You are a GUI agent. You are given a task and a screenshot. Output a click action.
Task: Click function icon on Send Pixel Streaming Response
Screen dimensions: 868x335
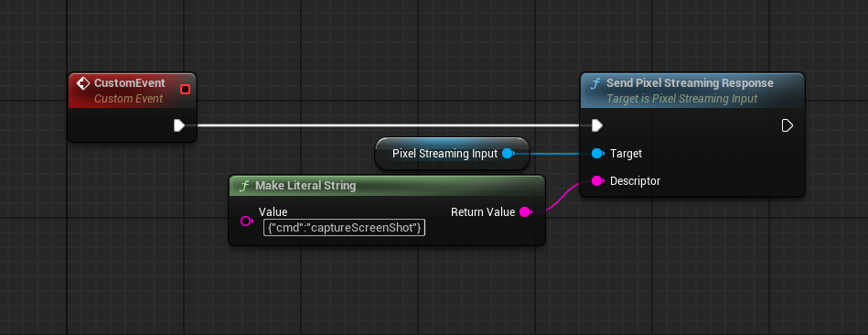point(595,83)
